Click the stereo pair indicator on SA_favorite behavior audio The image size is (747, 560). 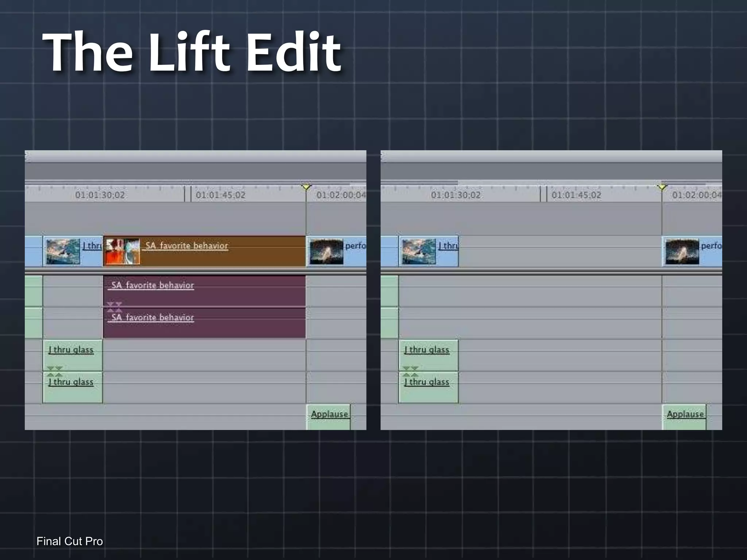[115, 307]
